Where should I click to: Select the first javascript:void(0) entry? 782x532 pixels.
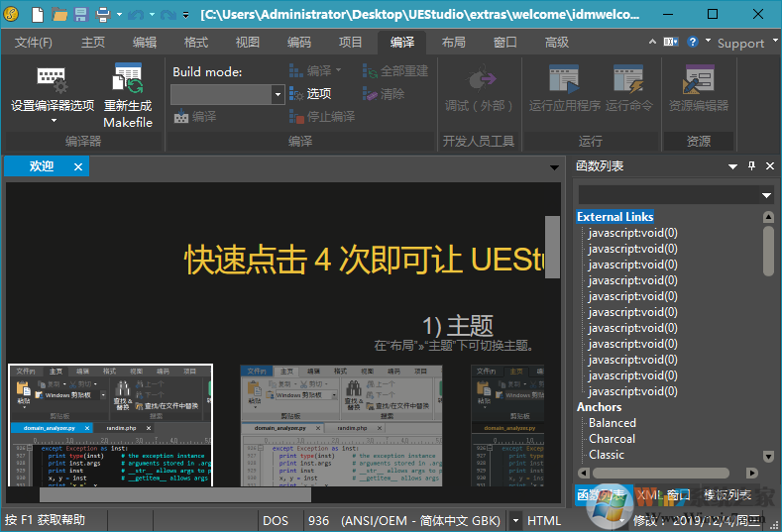pyautogui.click(x=633, y=233)
